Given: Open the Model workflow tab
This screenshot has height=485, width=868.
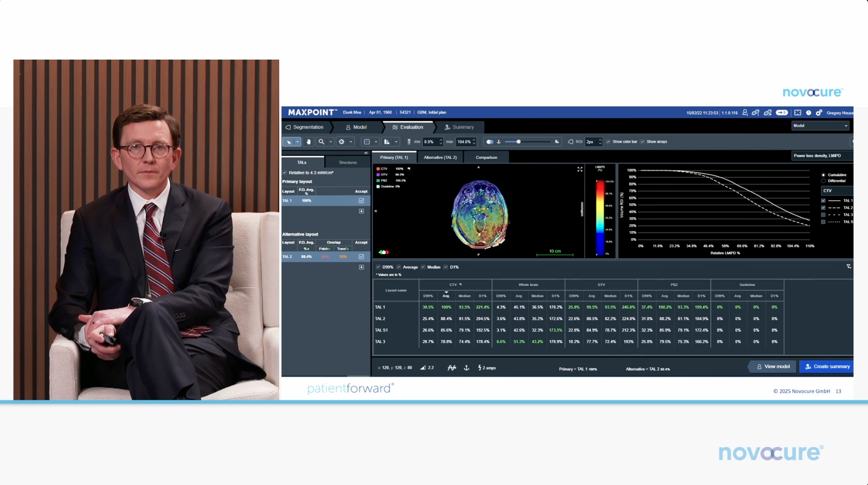Looking at the screenshot, I should 357,127.
